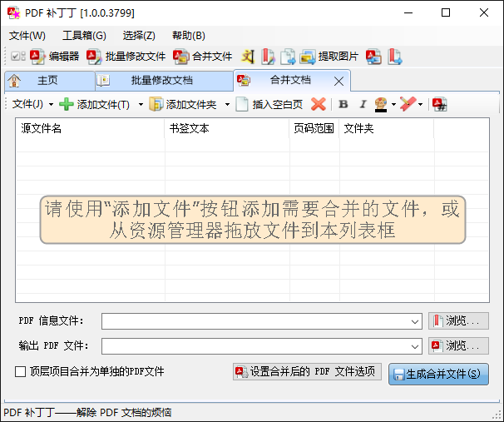Expand the 添加文件(T) dropdown arrow
Viewport: 504px width, 422px height.
click(141, 104)
